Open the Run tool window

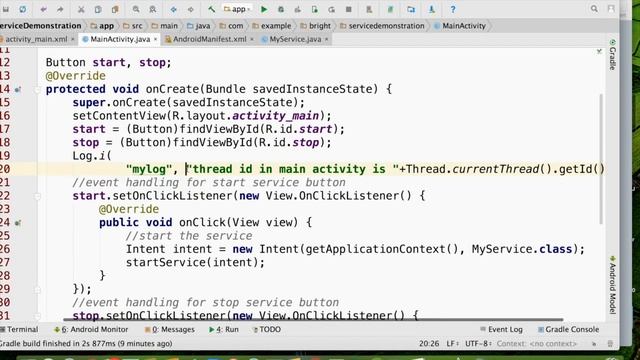click(224, 329)
